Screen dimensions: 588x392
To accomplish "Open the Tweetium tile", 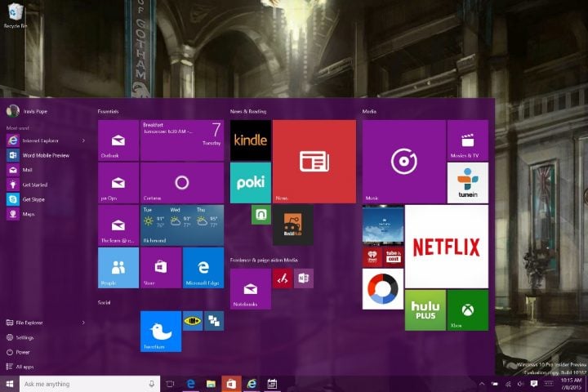I will [x=161, y=332].
